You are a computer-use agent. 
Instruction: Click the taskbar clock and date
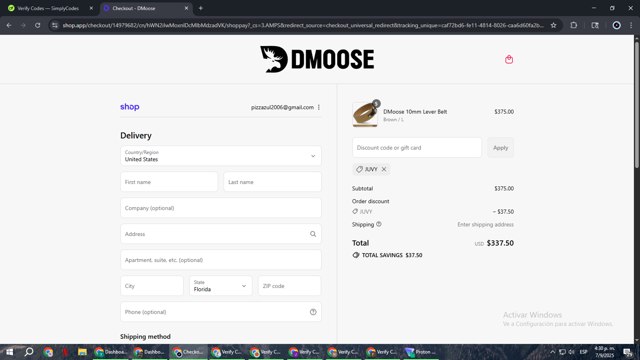604,352
